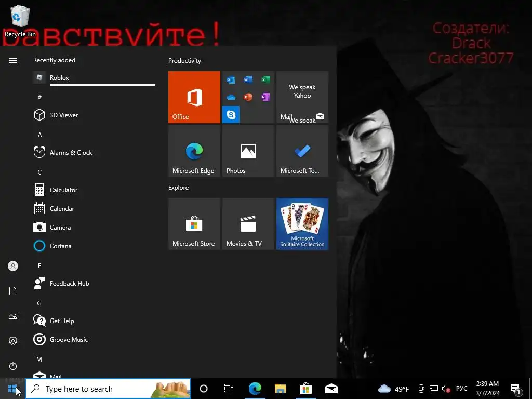This screenshot has height=399, width=532.
Task: Open the Photos tile
Action: [248, 151]
